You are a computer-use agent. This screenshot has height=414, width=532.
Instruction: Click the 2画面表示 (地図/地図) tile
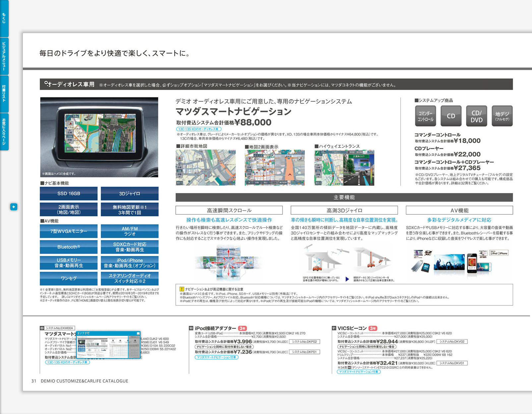pos(69,209)
